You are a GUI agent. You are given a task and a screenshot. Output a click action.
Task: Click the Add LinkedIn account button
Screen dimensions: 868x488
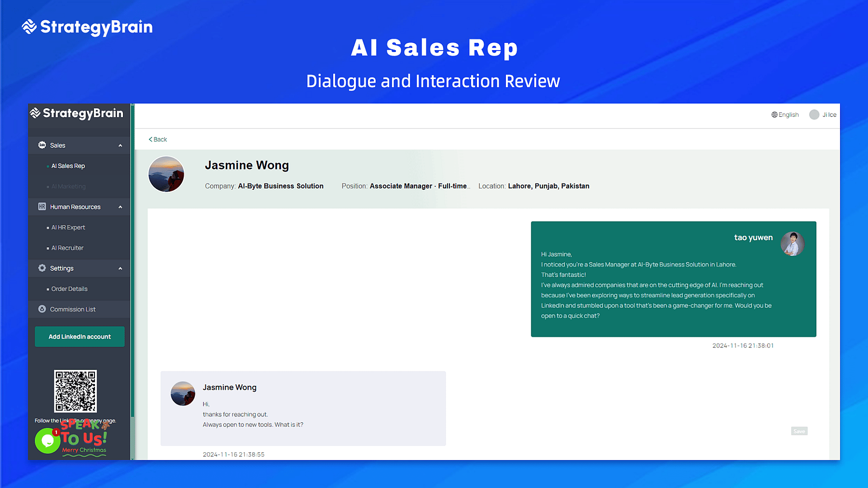point(79,336)
